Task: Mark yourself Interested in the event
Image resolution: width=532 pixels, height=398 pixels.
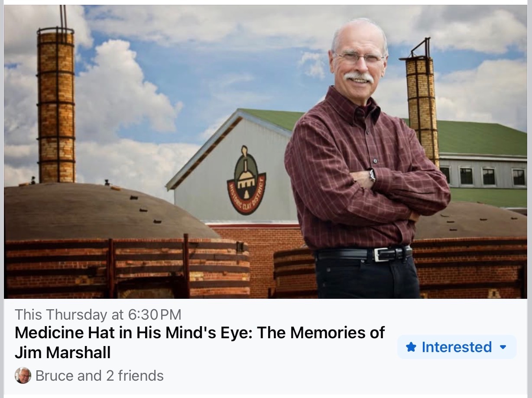Action: tap(457, 347)
